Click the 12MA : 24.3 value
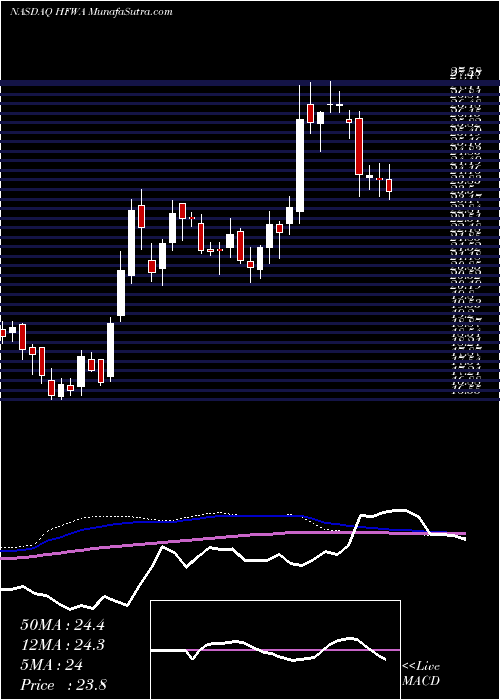 62,645
